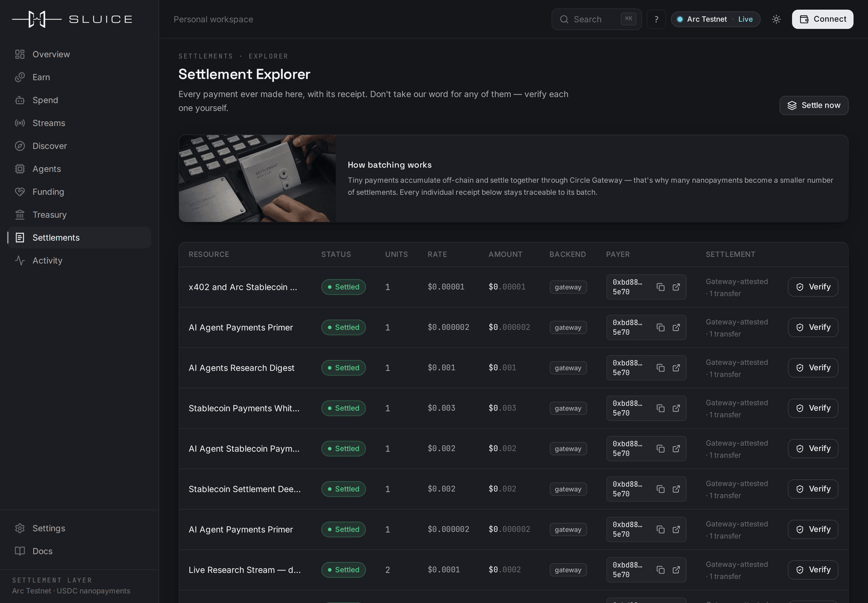The height and width of the screenshot is (603, 868).
Task: Click the SETTLEMENT column header
Action: 730,255
